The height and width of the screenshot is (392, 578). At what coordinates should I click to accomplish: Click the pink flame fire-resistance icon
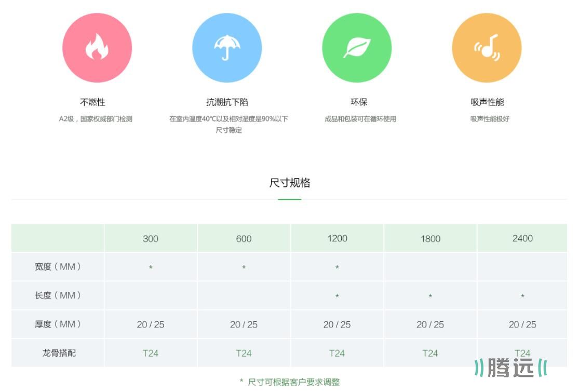coord(97,48)
